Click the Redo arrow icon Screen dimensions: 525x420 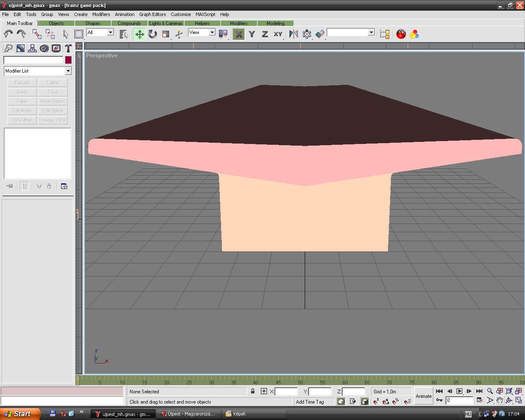(21, 34)
